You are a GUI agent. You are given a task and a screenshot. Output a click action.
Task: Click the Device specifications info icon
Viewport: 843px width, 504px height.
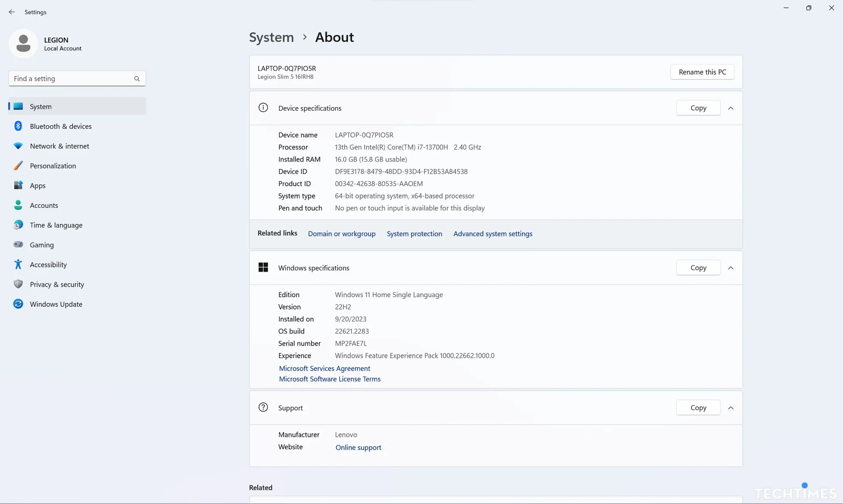263,108
